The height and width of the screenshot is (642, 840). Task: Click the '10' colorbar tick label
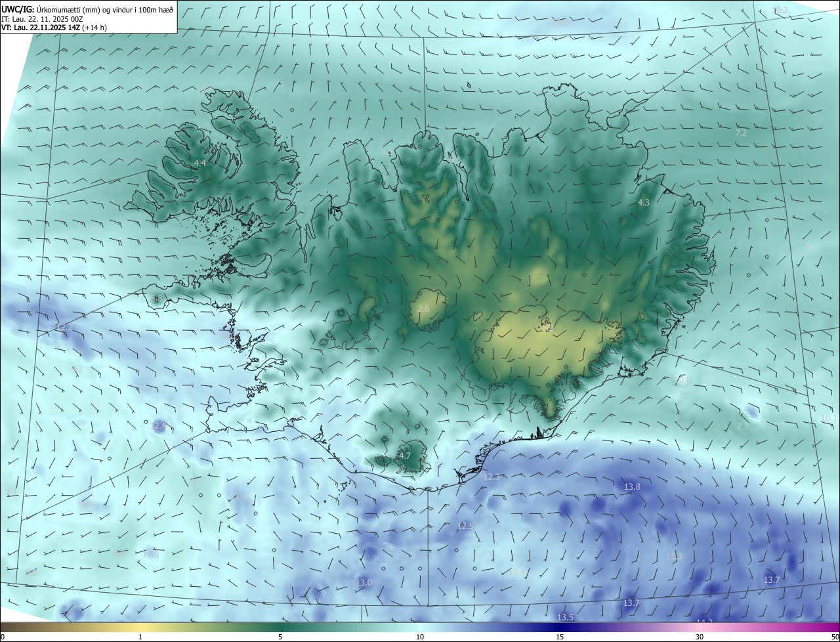coord(420,637)
